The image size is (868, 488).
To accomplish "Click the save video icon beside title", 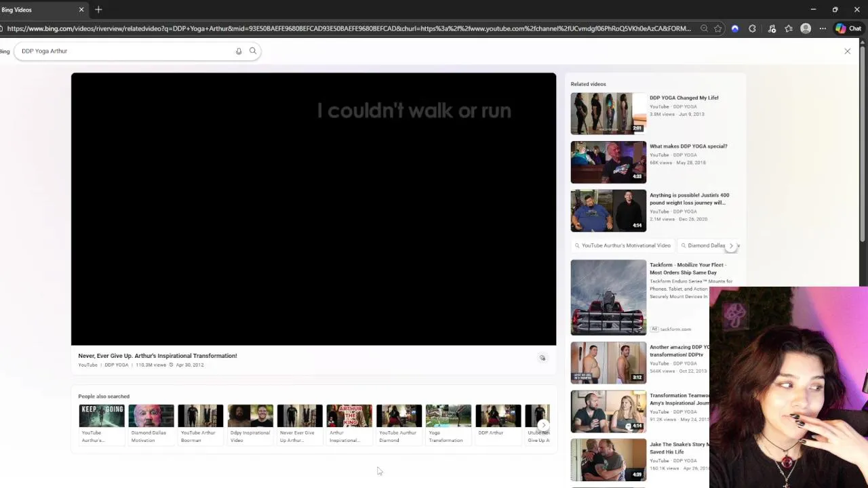I will pyautogui.click(x=542, y=358).
